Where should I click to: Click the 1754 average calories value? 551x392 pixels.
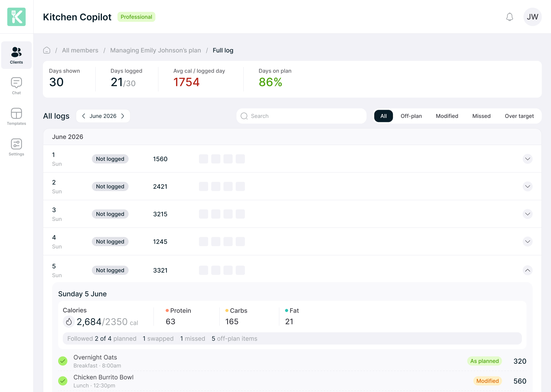tap(186, 82)
